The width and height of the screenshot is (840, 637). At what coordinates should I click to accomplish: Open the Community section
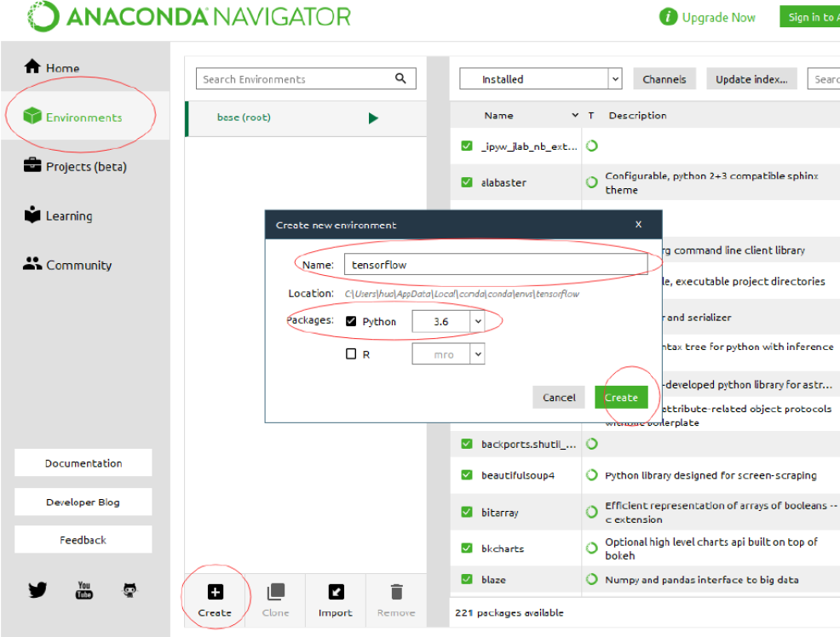coord(67,265)
